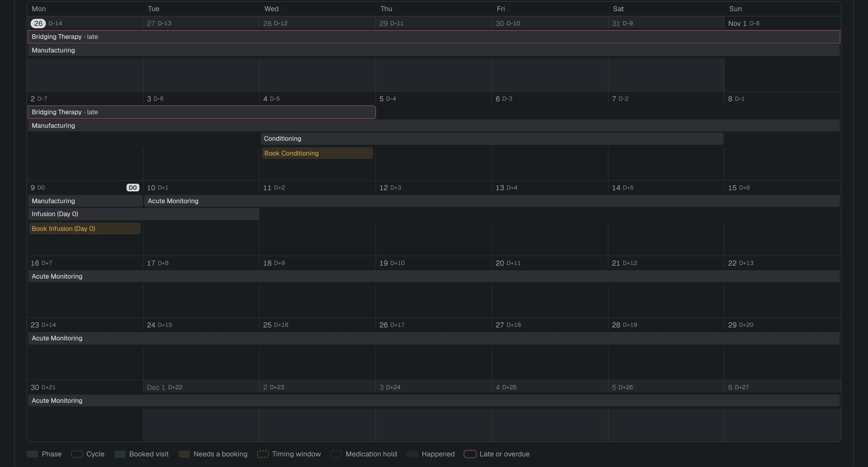
Task: Click date 16 D+7 header
Action: (x=41, y=263)
